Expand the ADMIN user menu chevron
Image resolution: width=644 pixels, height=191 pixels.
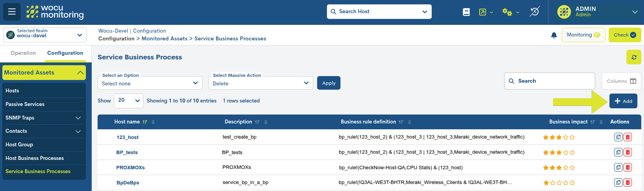[x=635, y=12]
